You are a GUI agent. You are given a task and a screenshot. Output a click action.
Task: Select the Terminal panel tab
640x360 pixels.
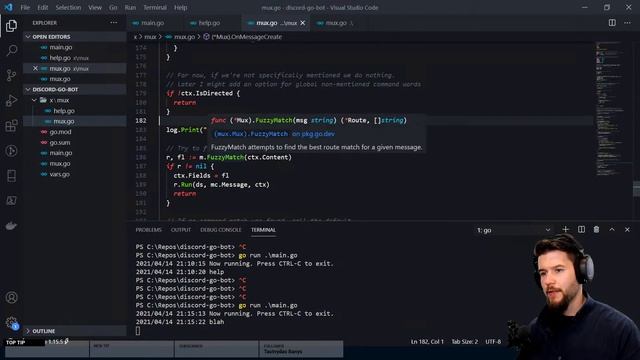(x=263, y=230)
